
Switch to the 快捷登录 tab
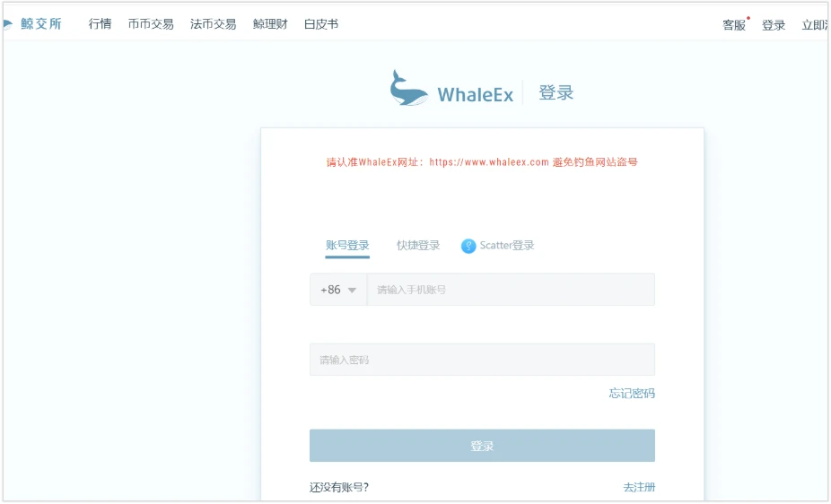pyautogui.click(x=418, y=246)
